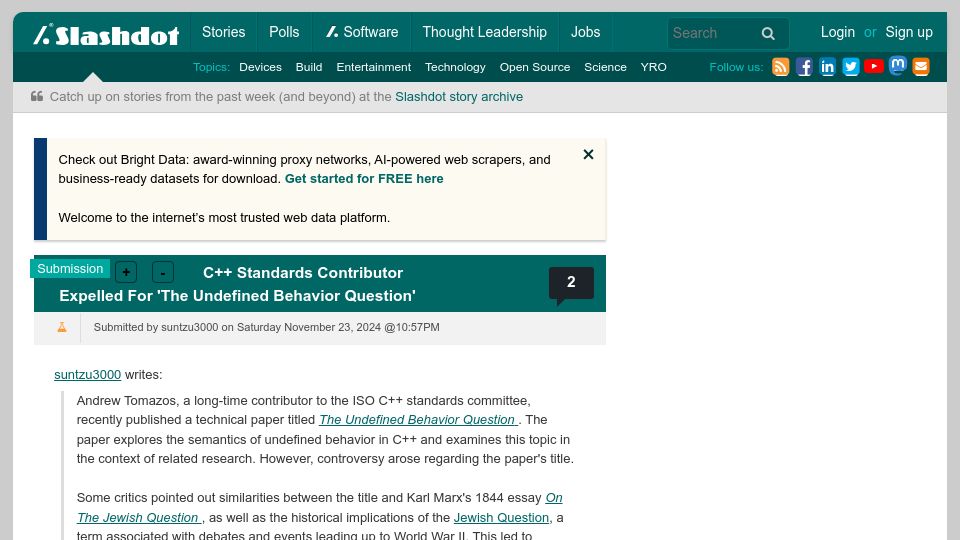Open the Software menu item
The image size is (960, 540).
tap(362, 32)
